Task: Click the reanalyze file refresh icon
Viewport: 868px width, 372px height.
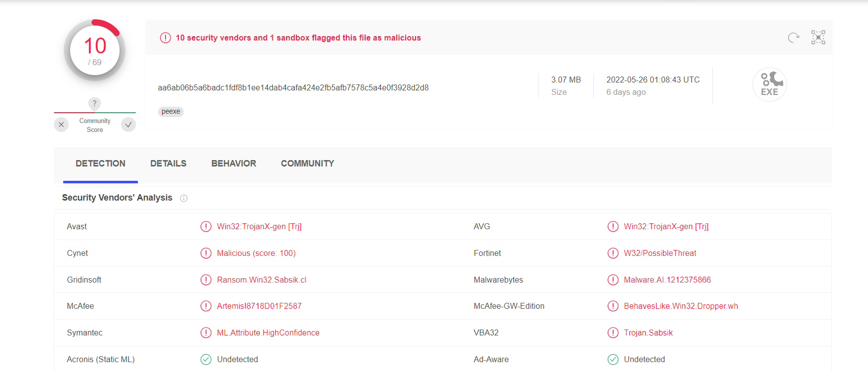Action: coord(793,38)
